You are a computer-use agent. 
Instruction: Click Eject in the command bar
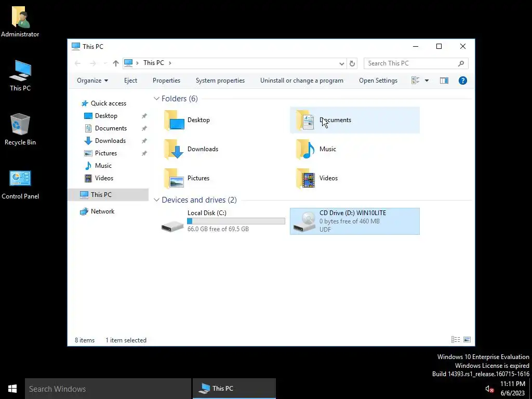tap(130, 81)
